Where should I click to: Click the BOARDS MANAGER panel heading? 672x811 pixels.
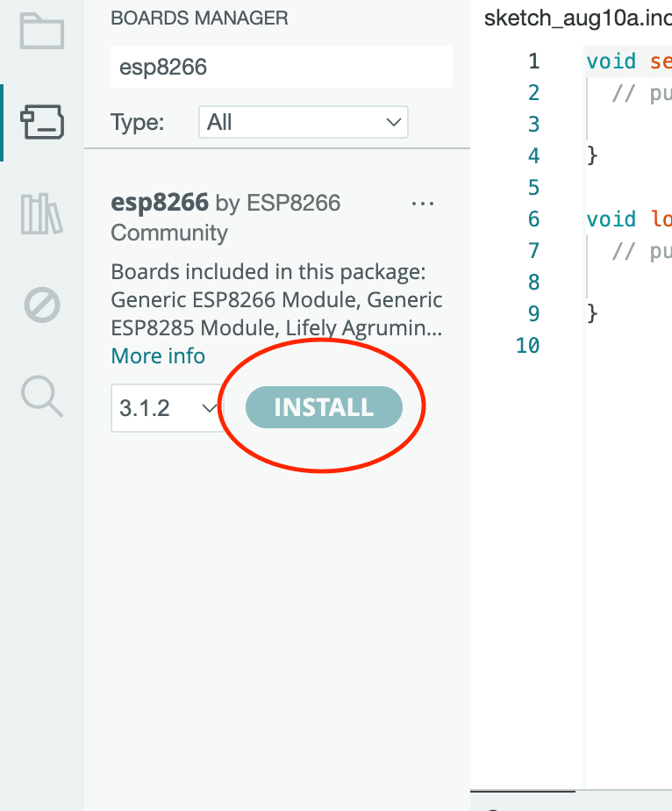tap(199, 18)
